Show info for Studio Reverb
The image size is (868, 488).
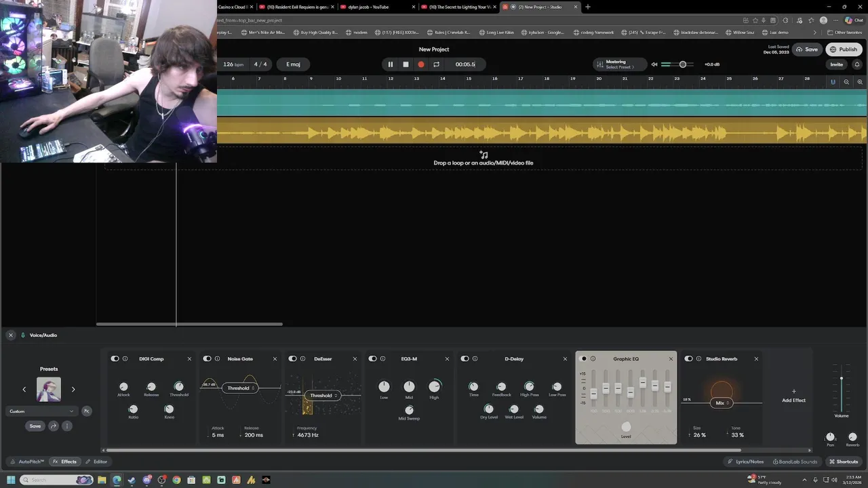pyautogui.click(x=698, y=359)
